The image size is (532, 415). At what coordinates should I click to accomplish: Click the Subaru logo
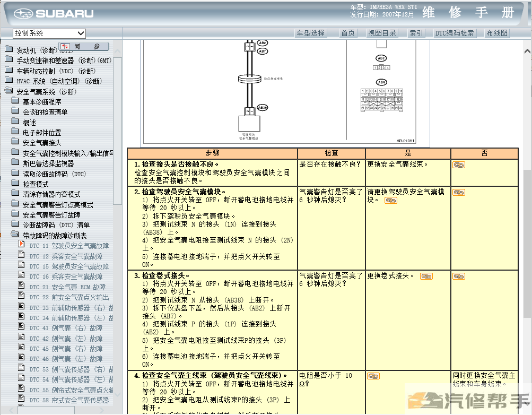[x=54, y=14]
